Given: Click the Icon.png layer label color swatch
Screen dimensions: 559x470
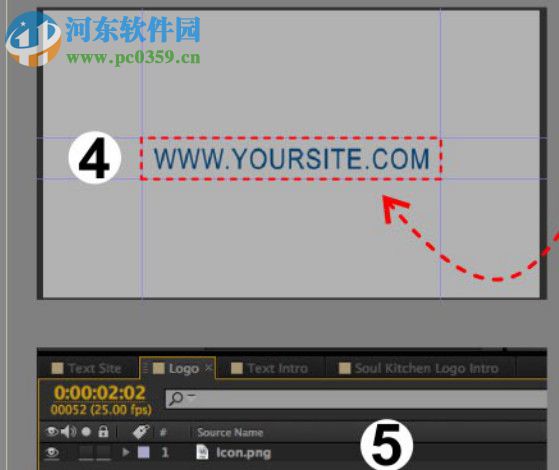Looking at the screenshot, I should pos(144,452).
